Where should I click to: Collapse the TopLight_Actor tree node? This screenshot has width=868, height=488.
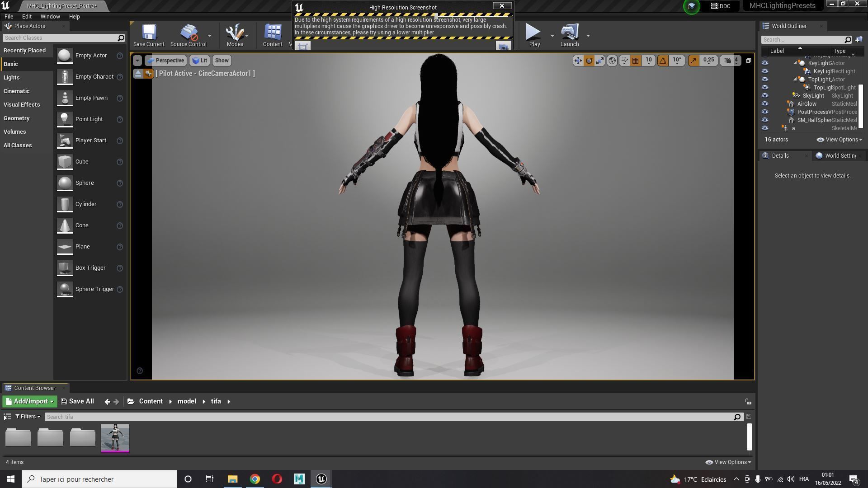[x=795, y=80]
